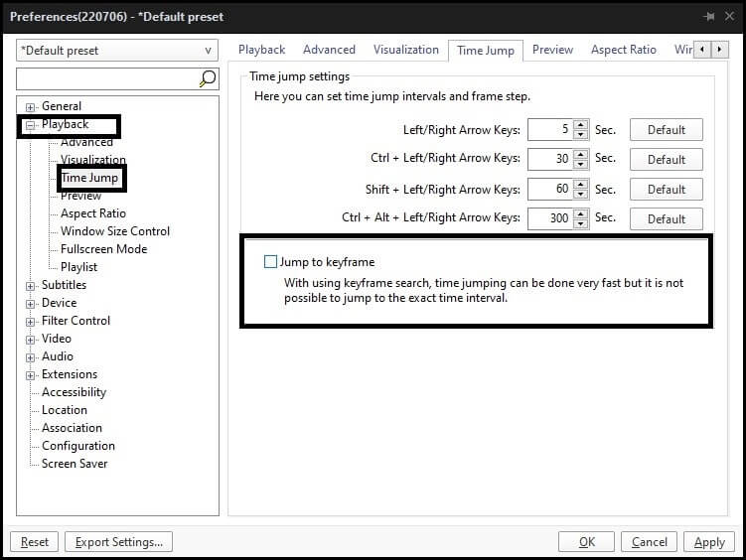This screenshot has width=746, height=560.
Task: Reset Left/Right Arrow Keys to Default
Action: tap(667, 130)
